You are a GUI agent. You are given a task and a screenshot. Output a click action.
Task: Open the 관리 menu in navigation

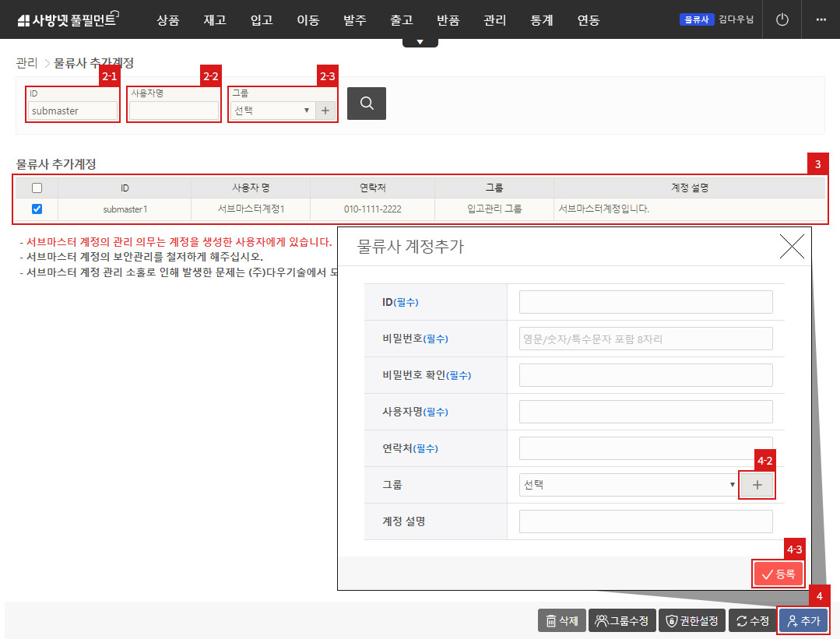(x=494, y=21)
